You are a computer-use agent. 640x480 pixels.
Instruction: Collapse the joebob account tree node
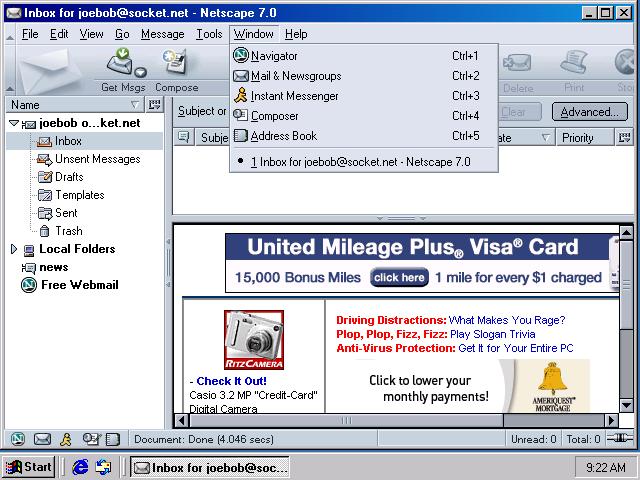pos(14,123)
